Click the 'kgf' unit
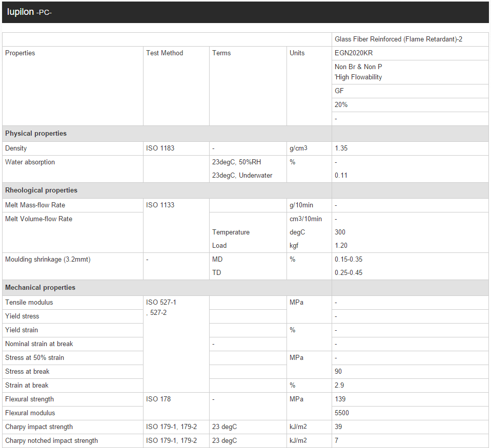The height and width of the screenshot is (448, 491). click(294, 245)
